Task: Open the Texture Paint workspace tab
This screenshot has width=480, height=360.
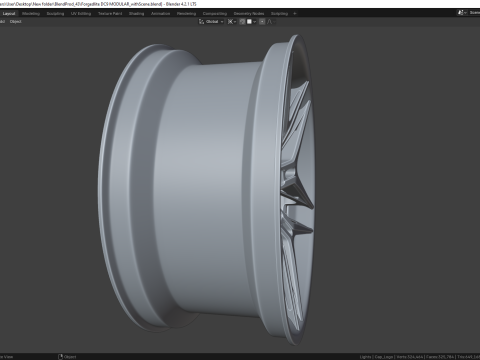Action: [x=110, y=14]
